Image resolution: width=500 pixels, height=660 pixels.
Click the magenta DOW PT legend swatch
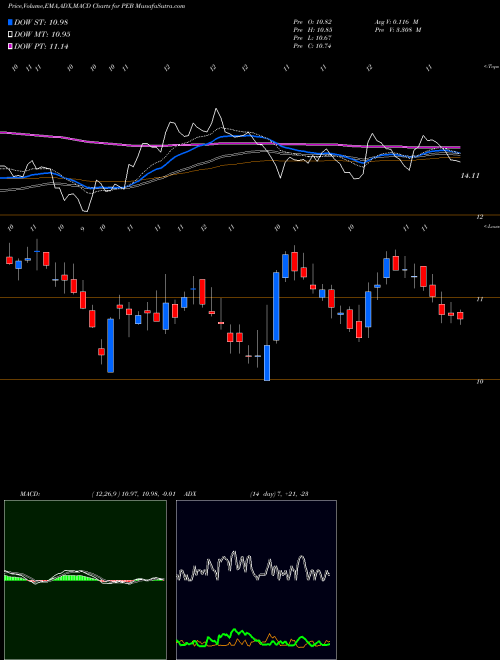[11, 46]
